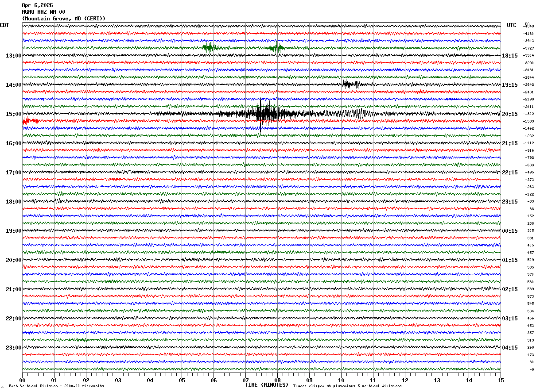Screen dimensions: 536x392
Task: Click the CDT column header
Action: (4, 25)
